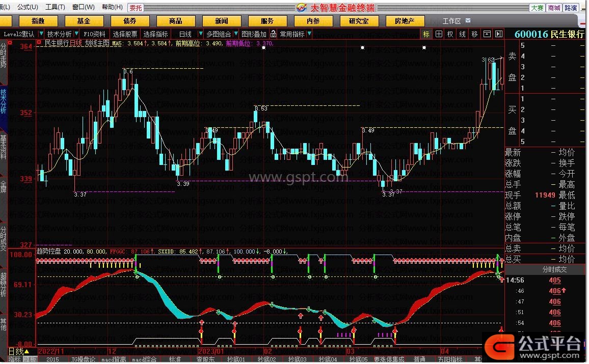Image resolution: width=589 pixels, height=364 pixels.
Task: Click the F10资料 toolbar button
Action: pos(94,34)
